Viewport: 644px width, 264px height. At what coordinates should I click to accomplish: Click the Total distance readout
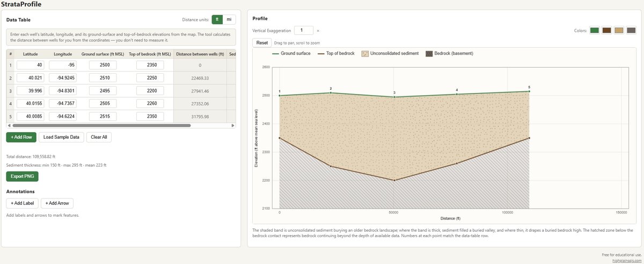[x=31, y=156]
